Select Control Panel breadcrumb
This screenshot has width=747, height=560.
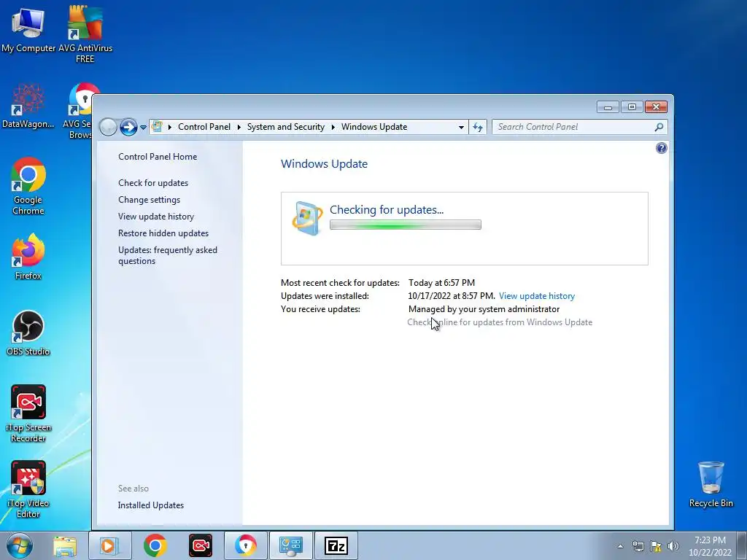204,127
